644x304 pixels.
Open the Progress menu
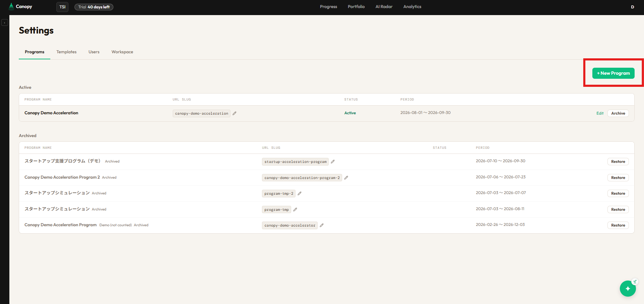click(x=328, y=7)
